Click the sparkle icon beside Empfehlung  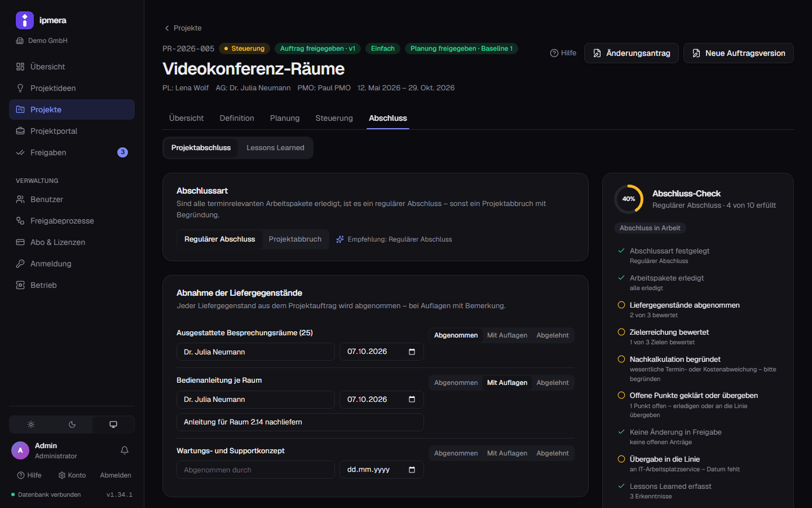pyautogui.click(x=340, y=239)
